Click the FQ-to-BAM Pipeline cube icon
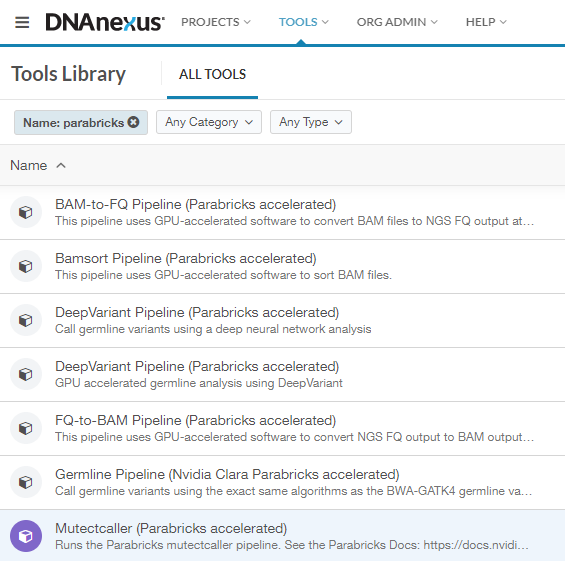This screenshot has height=561, width=565. coord(26,428)
